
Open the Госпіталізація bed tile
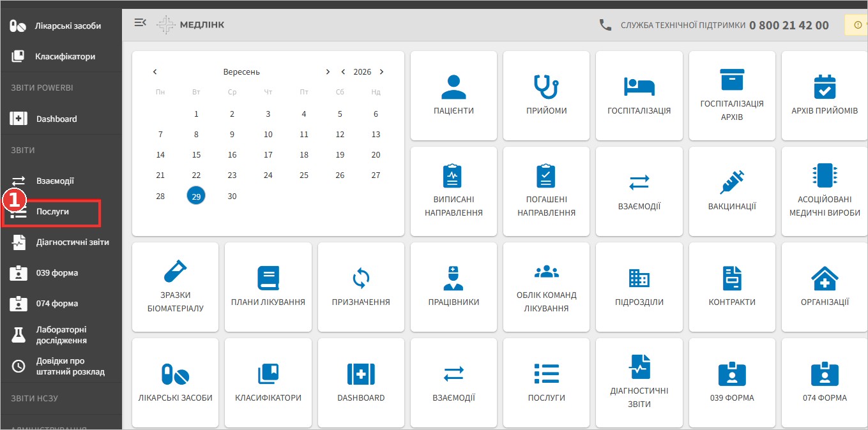[x=639, y=96]
